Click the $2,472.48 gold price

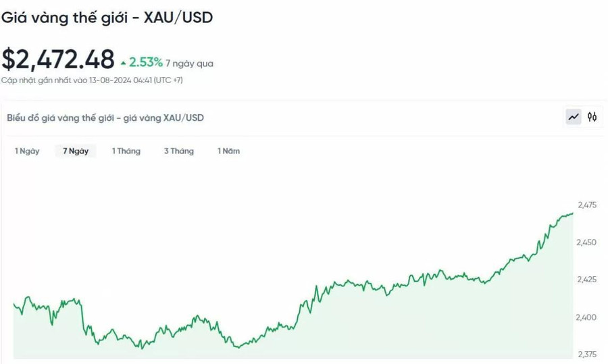click(x=58, y=59)
